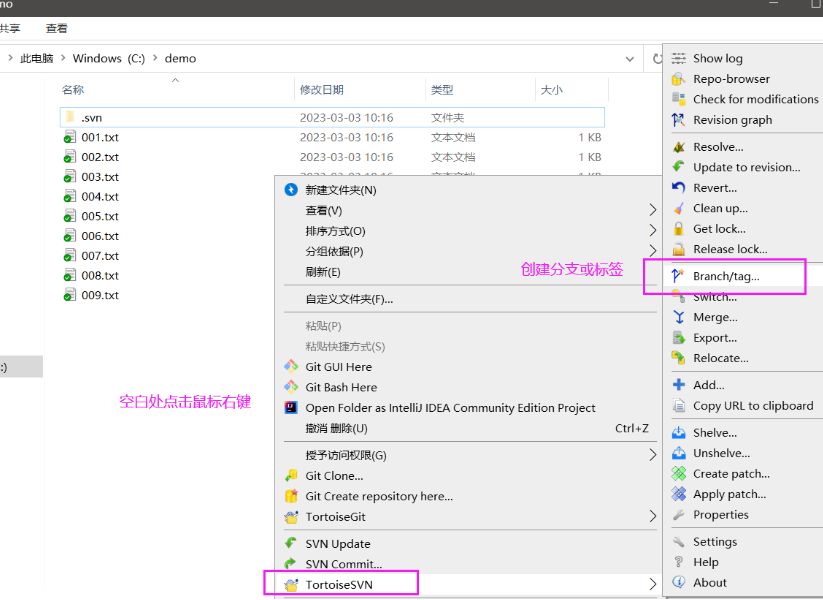Select file 007.txt
The image size is (823, 600).
coord(100,256)
